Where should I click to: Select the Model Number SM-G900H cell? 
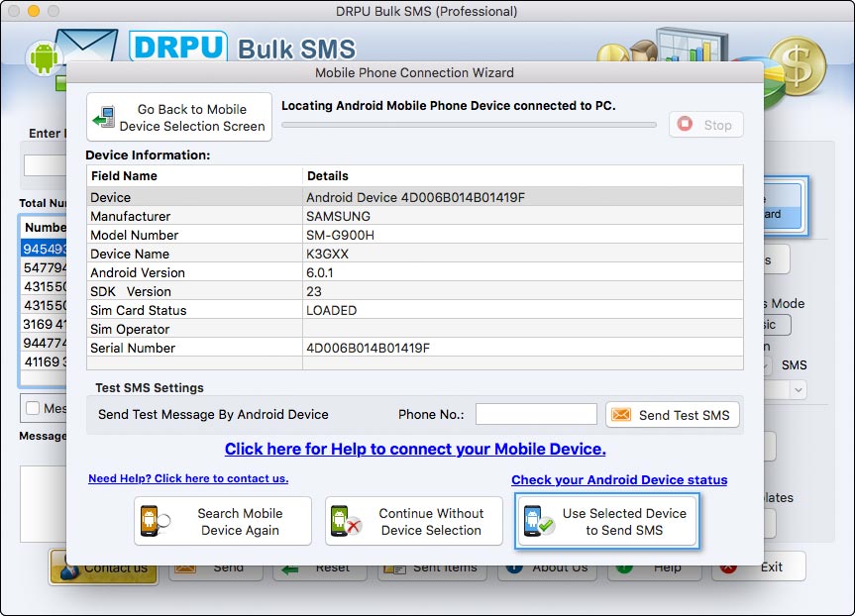(x=522, y=235)
